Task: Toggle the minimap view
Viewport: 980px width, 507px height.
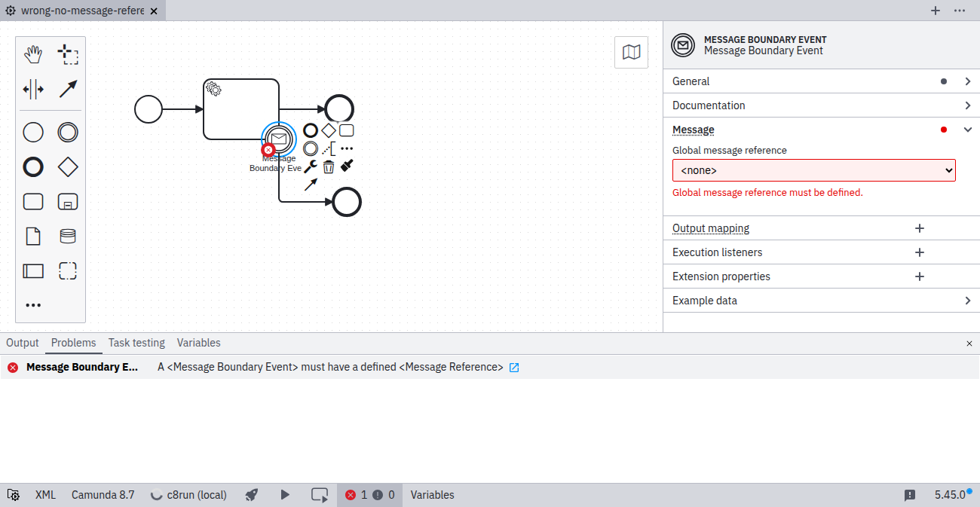Action: [x=631, y=52]
